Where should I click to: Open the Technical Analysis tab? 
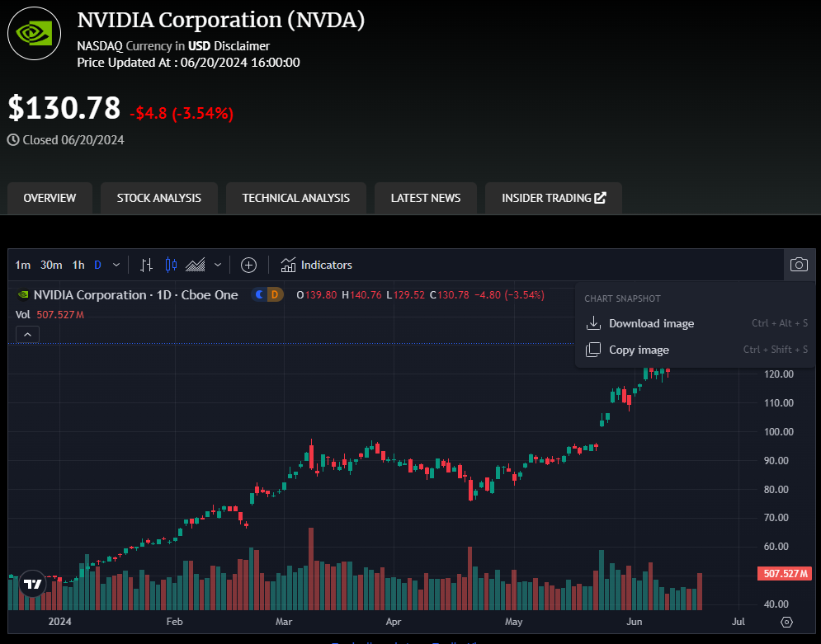click(x=296, y=198)
